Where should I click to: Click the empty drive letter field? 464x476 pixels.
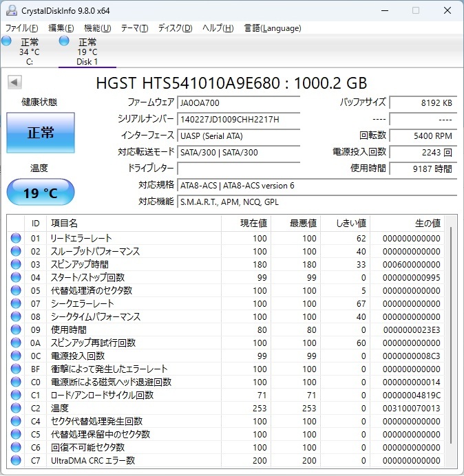[239, 169]
